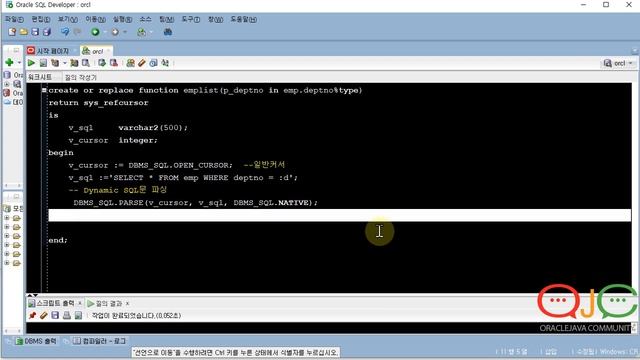
Task: Print script output with the printer icon
Action: (67, 316)
